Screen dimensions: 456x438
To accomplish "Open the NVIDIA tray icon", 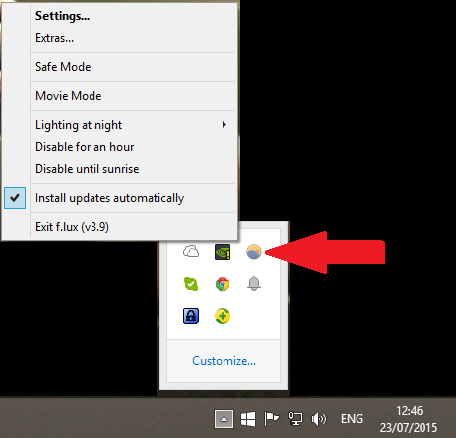I will (x=222, y=252).
